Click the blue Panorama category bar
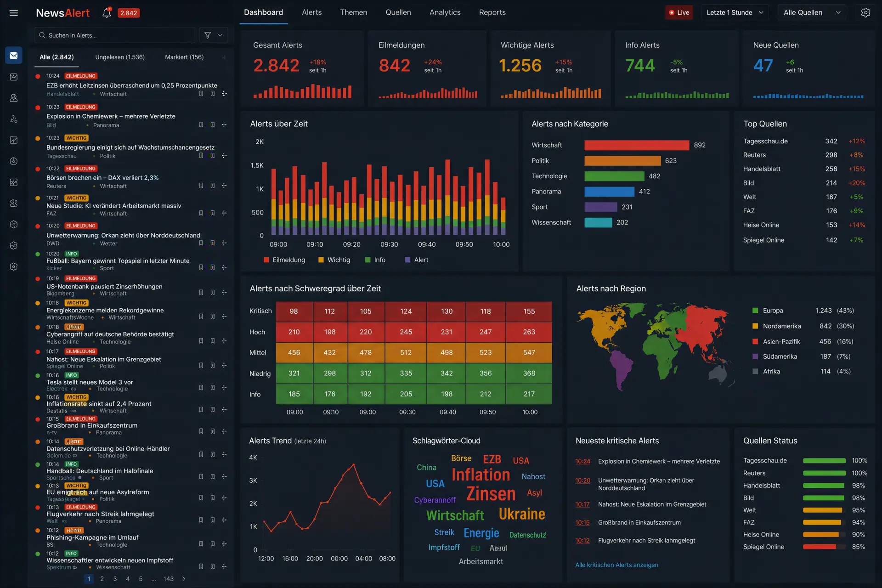The height and width of the screenshot is (588, 882). [609, 192]
